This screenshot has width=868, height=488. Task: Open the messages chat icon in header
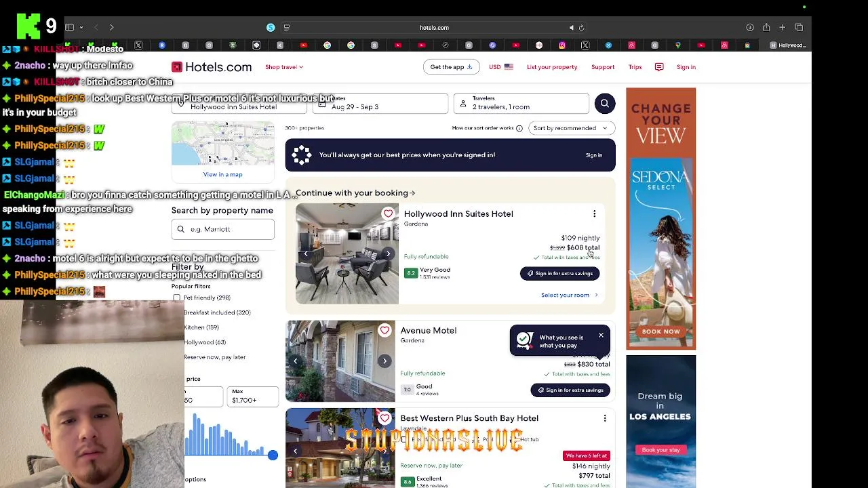(659, 67)
